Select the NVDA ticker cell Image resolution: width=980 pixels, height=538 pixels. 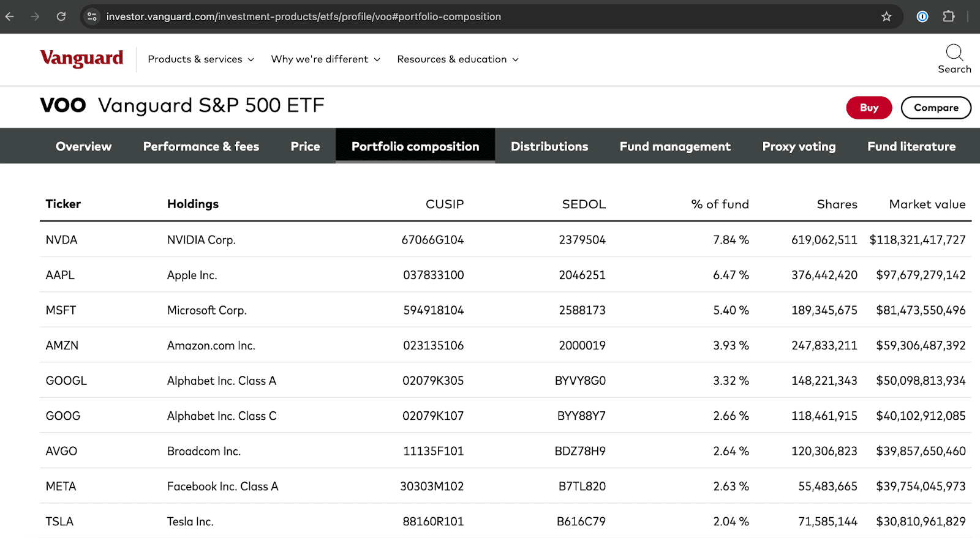(x=61, y=240)
